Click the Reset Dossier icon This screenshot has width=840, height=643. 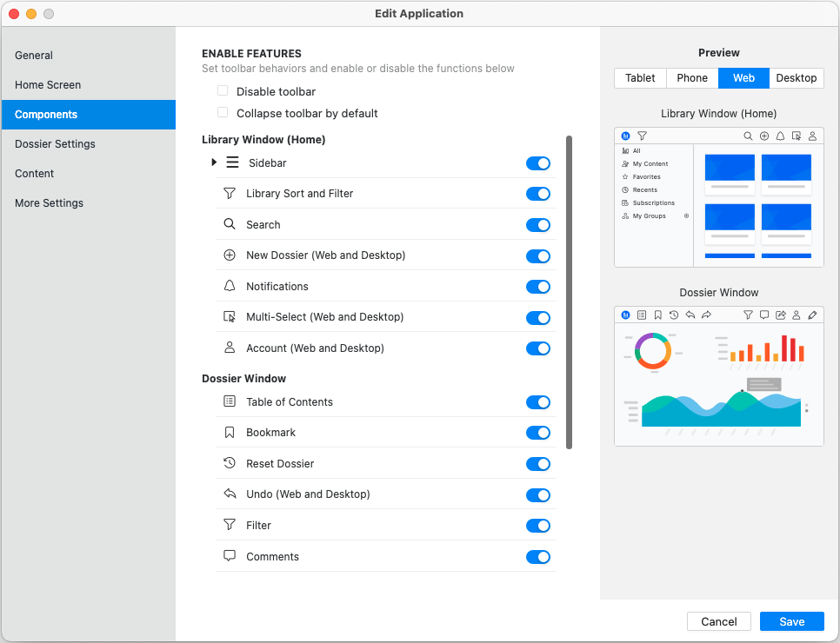(x=230, y=463)
